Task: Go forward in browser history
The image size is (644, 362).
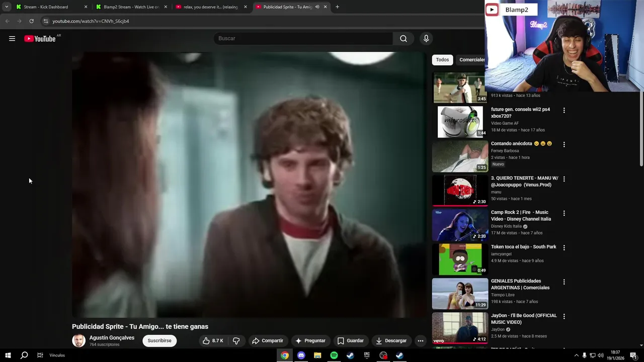Action: [19, 21]
